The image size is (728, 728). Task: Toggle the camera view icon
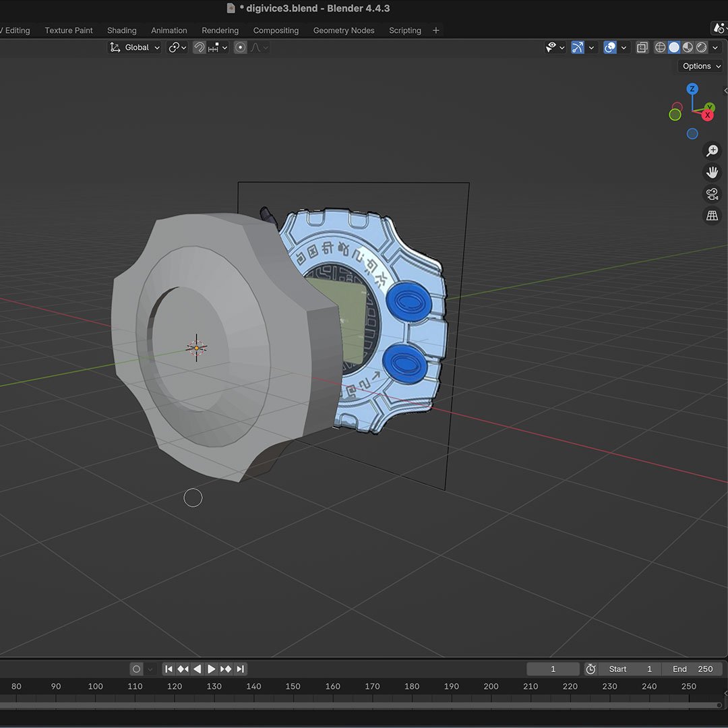(712, 193)
